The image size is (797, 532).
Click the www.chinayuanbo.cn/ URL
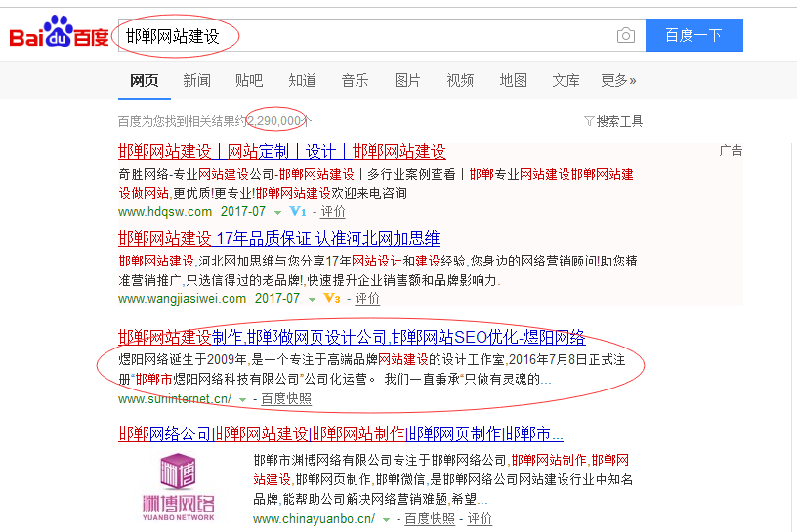[x=315, y=518]
